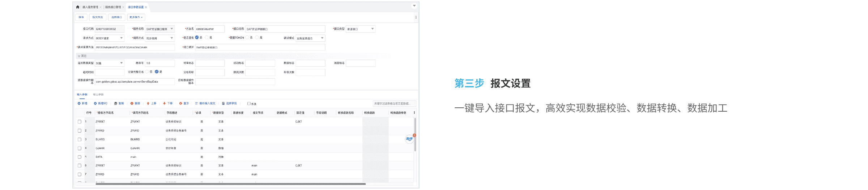Image resolution: width=868 pixels, height=190 pixels.
Task: Enable the 多选 multi-select checkbox
Action: (249, 104)
